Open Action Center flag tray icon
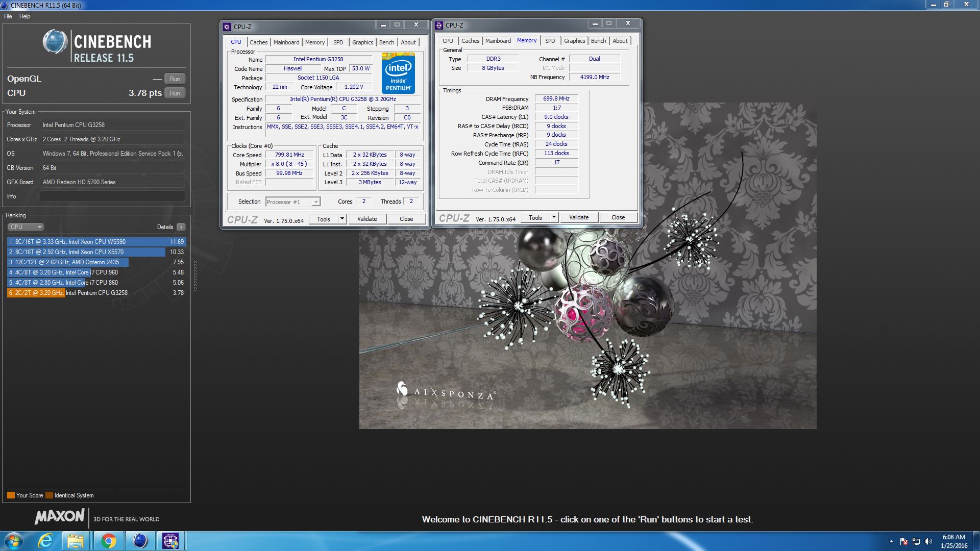 point(904,541)
